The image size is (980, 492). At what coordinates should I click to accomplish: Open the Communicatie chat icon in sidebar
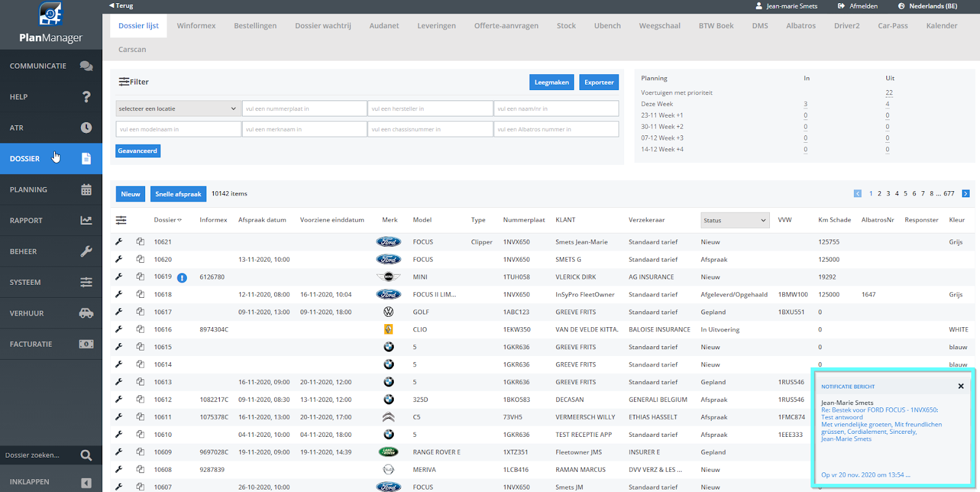point(86,66)
